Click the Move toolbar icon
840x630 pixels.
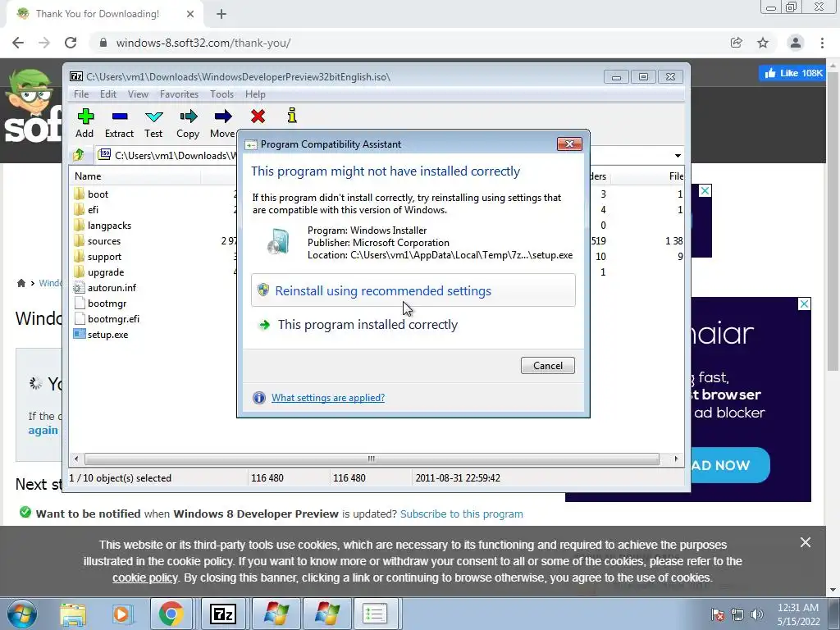(223, 123)
